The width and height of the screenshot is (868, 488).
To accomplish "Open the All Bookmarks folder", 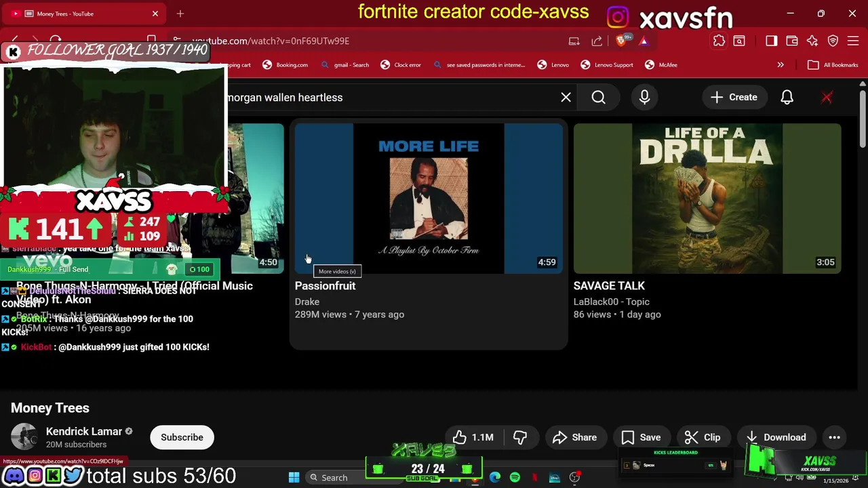I will pos(833,65).
